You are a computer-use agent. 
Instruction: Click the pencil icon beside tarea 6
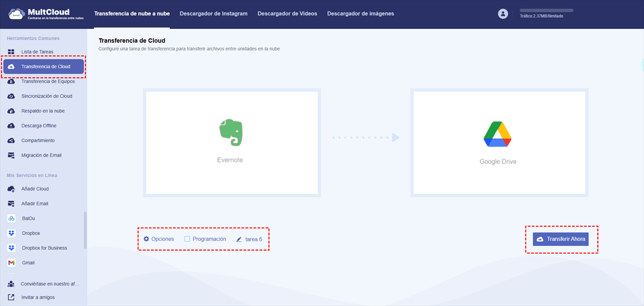coord(239,239)
